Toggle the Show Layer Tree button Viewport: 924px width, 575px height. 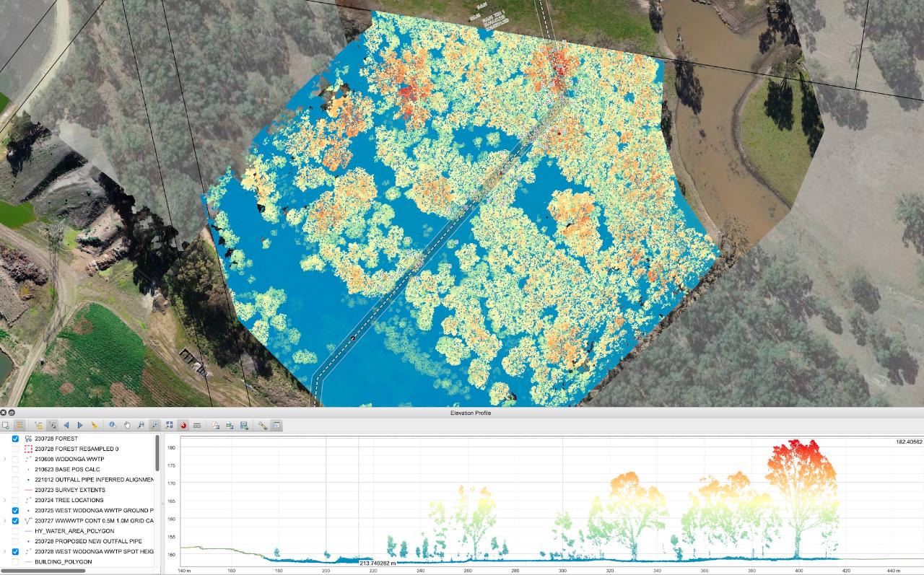click(x=19, y=426)
